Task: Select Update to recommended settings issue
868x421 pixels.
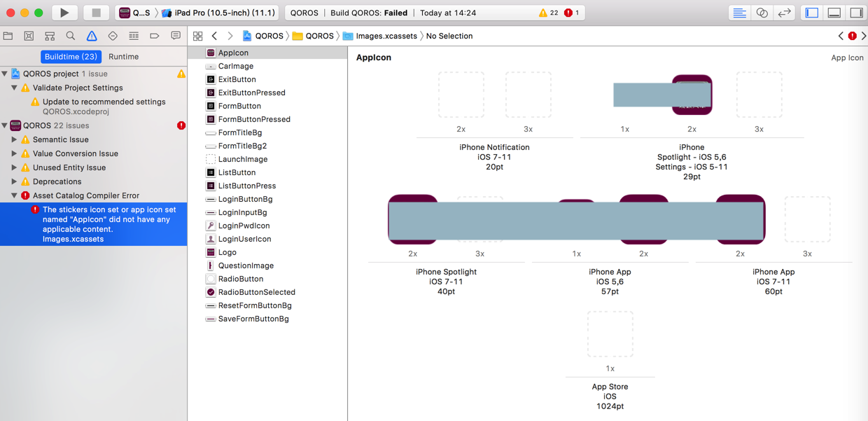Action: (94, 106)
